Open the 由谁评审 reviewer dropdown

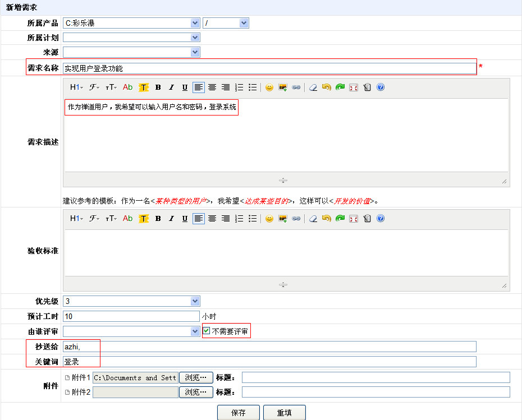pyautogui.click(x=131, y=331)
